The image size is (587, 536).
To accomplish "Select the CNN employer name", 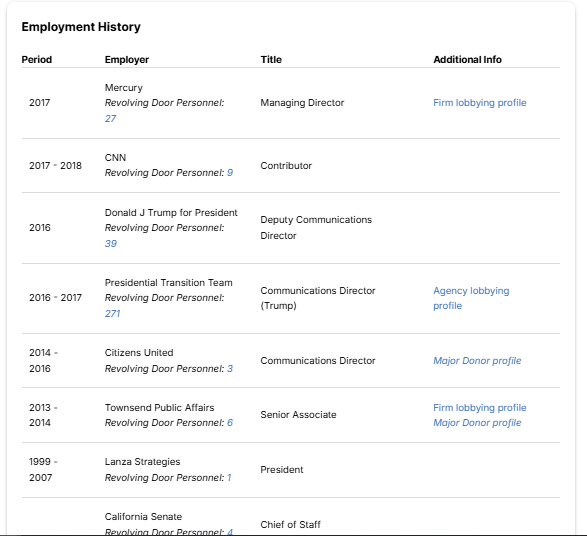I will click(x=115, y=158).
